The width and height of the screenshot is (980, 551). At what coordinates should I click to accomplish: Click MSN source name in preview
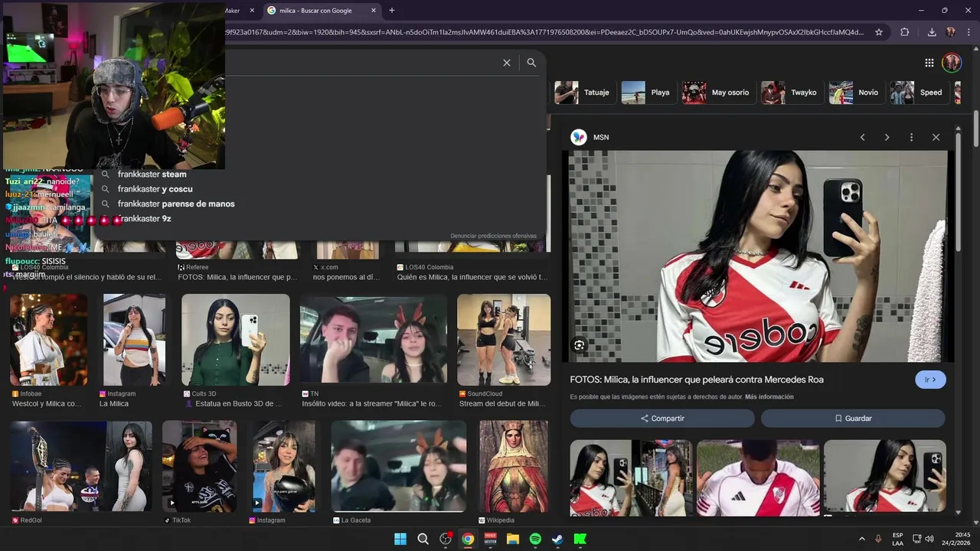[x=601, y=137]
